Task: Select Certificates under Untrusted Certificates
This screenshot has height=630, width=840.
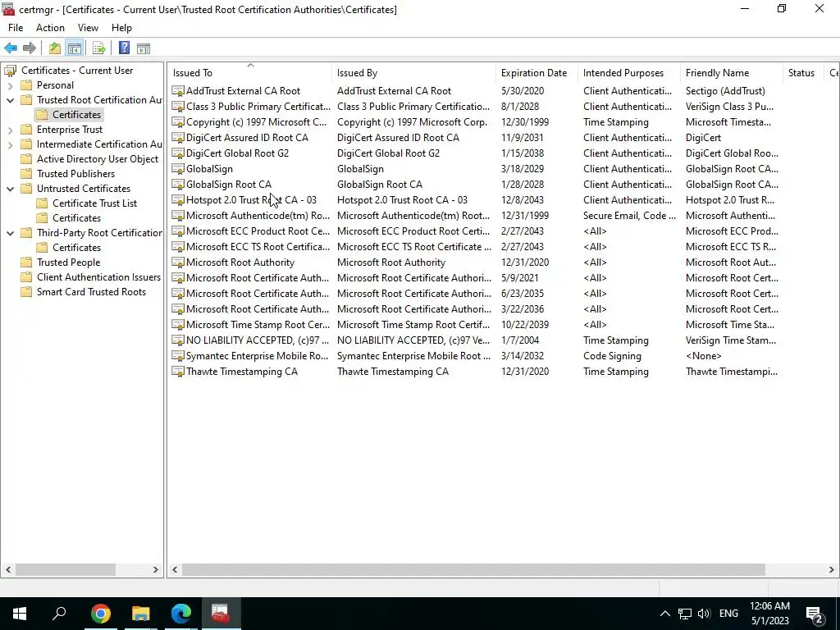Action: (76, 218)
